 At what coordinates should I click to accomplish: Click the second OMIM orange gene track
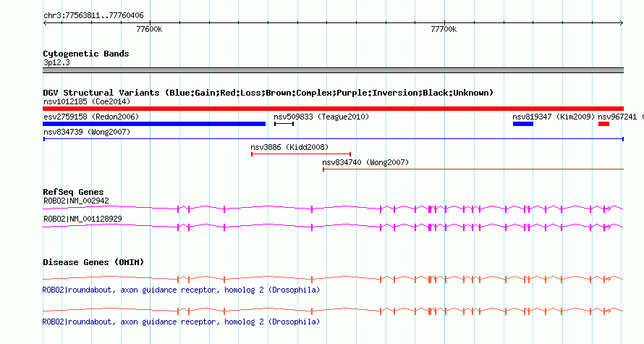coord(333,311)
